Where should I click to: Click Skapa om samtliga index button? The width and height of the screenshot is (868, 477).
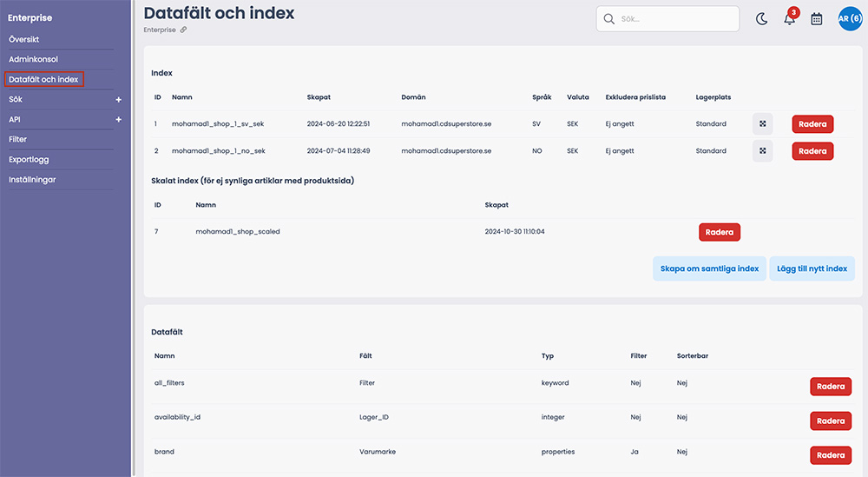709,268
